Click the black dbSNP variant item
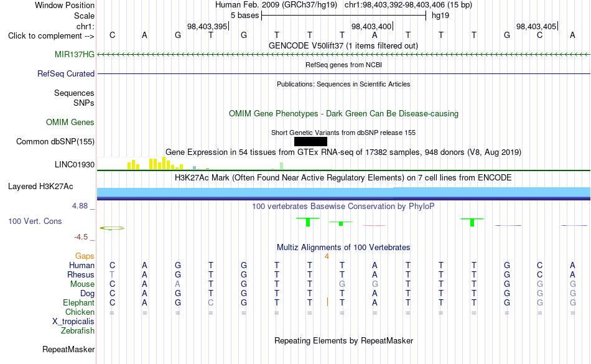This screenshot has width=591, height=364. pos(310,141)
